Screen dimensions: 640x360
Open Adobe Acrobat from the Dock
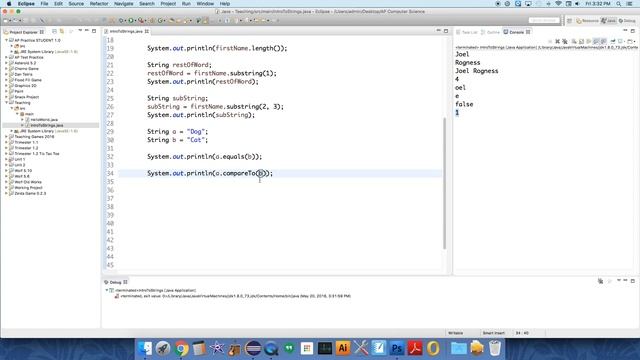(x=415, y=348)
